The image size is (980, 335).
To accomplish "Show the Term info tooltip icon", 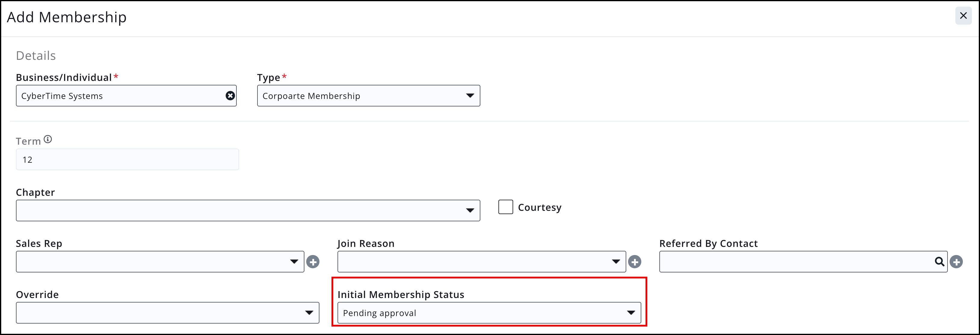I will (x=48, y=140).
